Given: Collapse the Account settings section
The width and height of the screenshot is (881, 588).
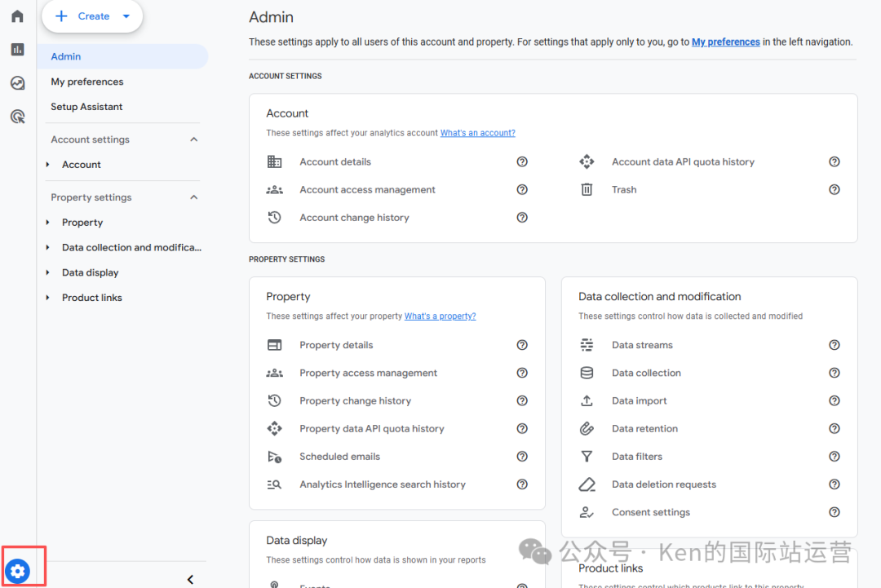Looking at the screenshot, I should pyautogui.click(x=194, y=139).
